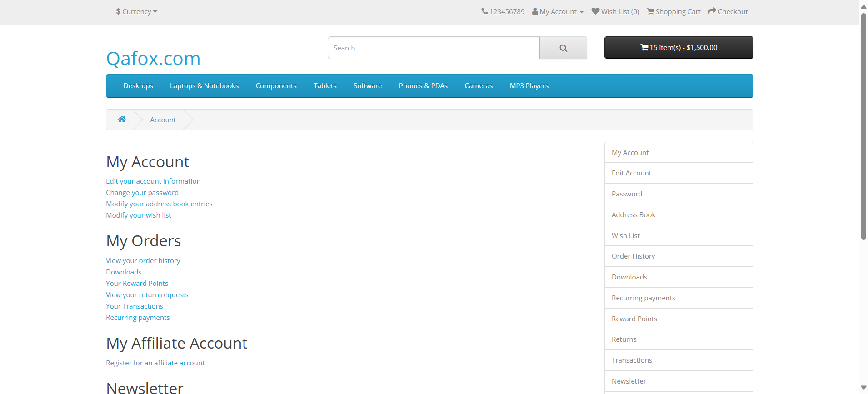Click View your order history
This screenshot has width=868, height=394.
point(143,261)
